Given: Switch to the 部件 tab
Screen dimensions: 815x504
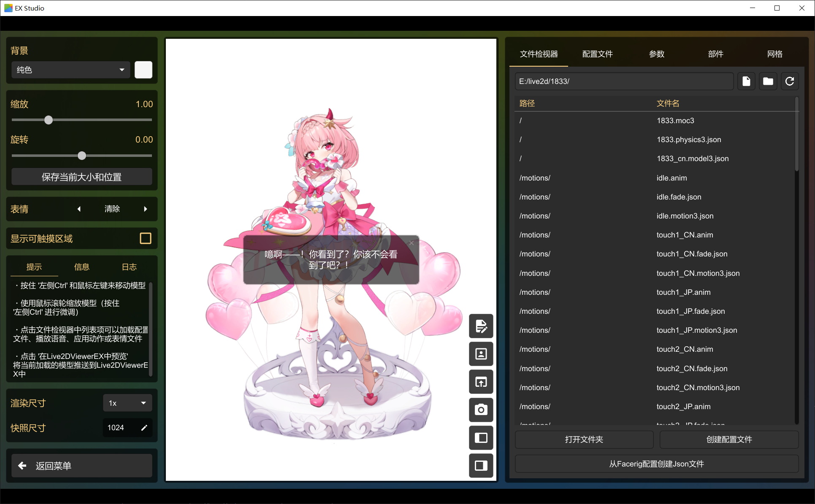Looking at the screenshot, I should pyautogui.click(x=716, y=54).
